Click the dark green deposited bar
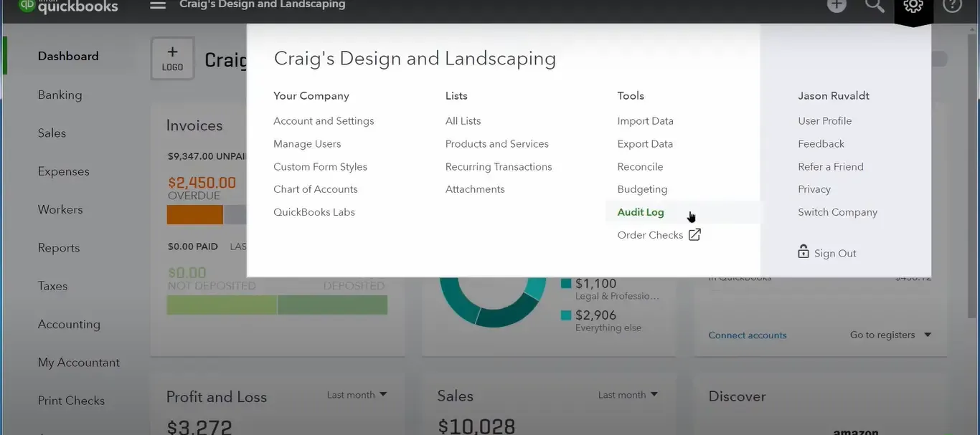Image resolution: width=980 pixels, height=435 pixels. [332, 305]
